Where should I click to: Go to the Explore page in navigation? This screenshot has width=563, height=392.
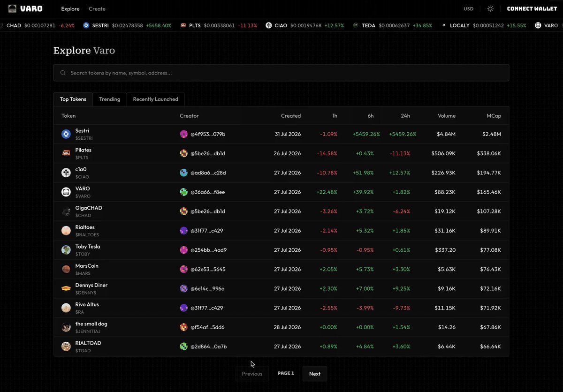point(70,9)
